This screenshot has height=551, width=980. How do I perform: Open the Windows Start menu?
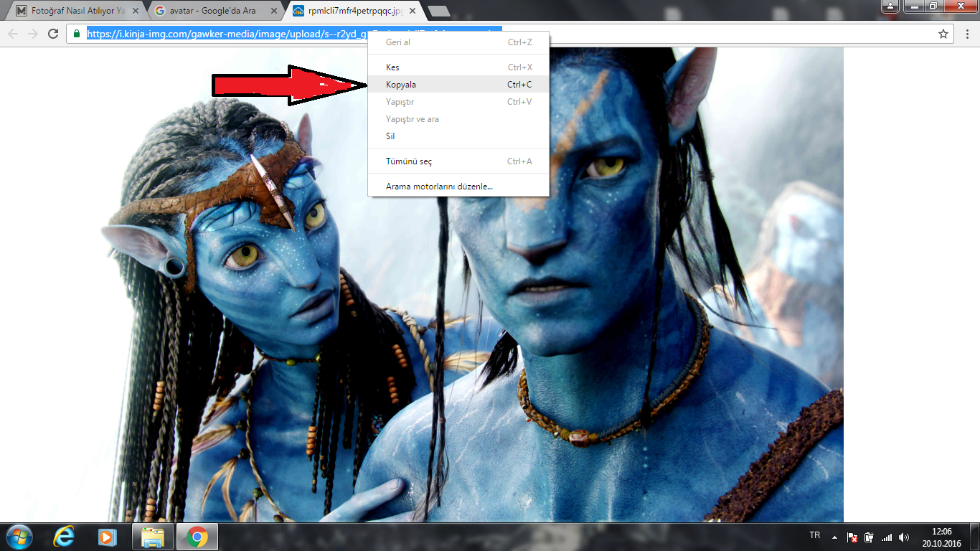[x=19, y=537]
